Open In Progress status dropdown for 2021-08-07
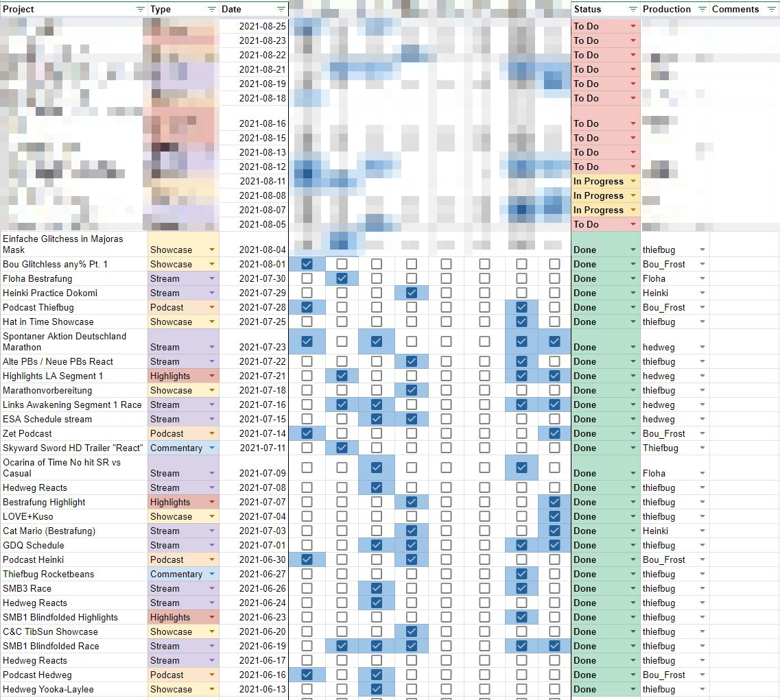The image size is (780, 700). click(x=633, y=210)
